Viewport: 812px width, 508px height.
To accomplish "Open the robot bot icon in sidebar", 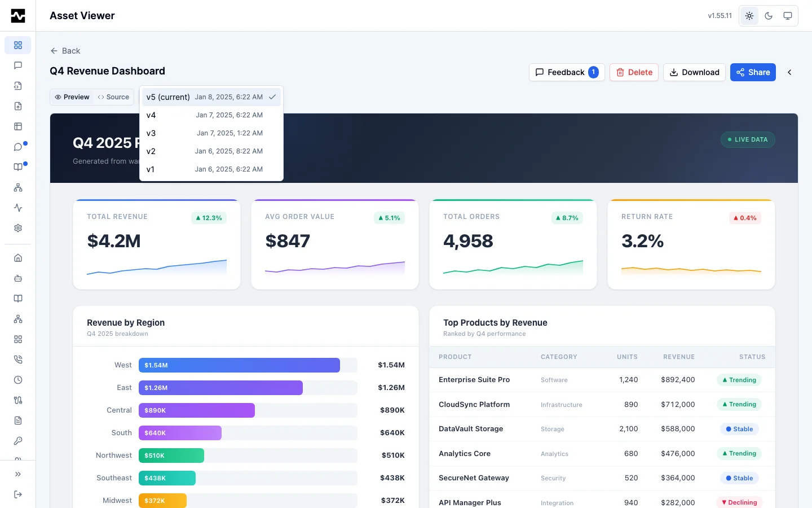I will 18,278.
